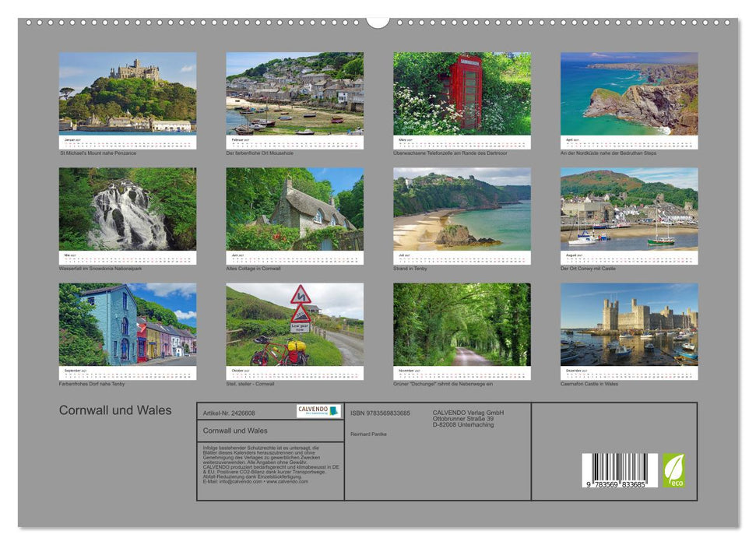Click the CALVENDO logo
The image size is (756, 545).
(x=318, y=411)
